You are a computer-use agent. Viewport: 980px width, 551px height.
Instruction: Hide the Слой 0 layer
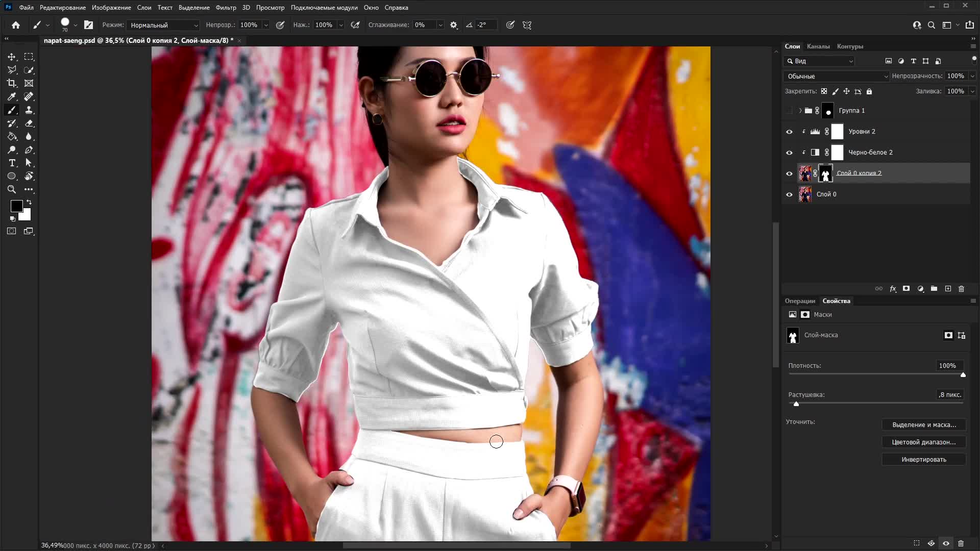pyautogui.click(x=789, y=194)
